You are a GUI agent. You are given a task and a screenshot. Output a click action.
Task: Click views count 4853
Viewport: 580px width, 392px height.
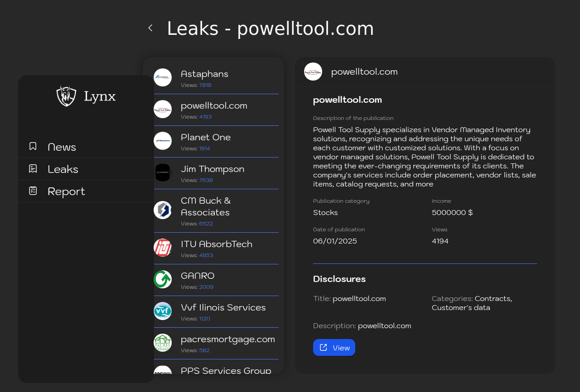pos(206,255)
